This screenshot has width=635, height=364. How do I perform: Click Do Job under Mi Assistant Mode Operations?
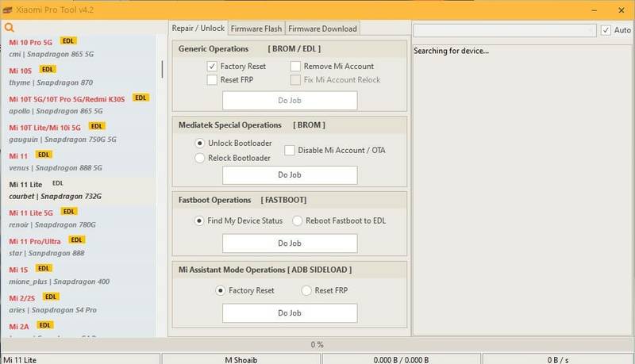290,312
